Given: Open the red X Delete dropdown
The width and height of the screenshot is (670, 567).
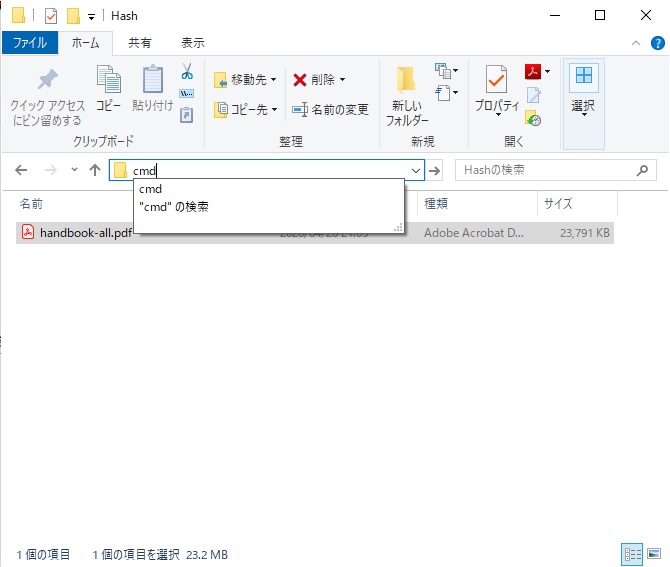Looking at the screenshot, I should (x=319, y=79).
